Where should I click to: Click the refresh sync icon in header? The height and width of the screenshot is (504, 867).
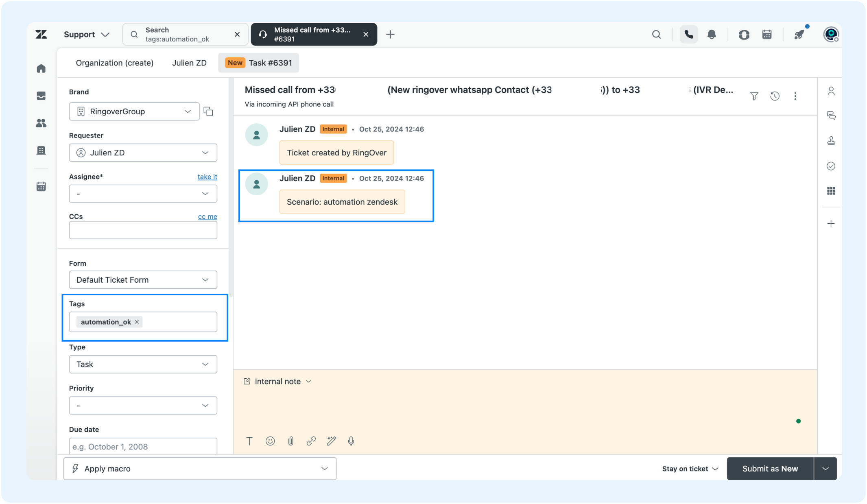pos(744,35)
